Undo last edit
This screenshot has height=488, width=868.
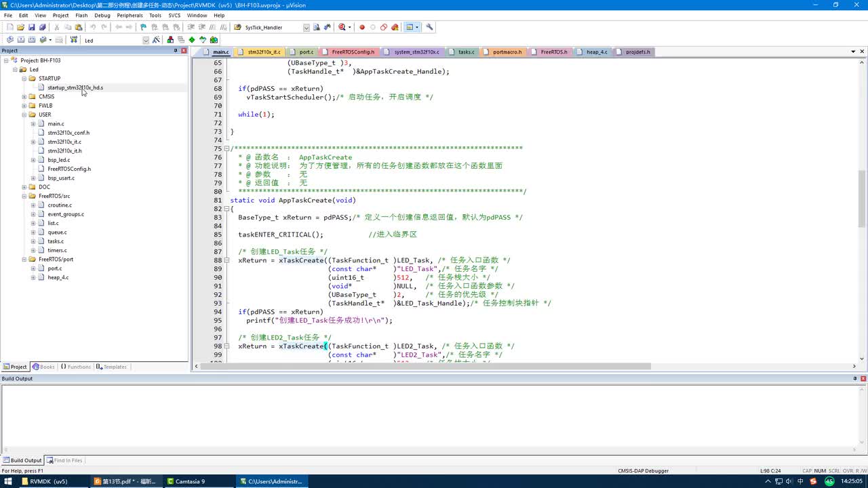pos(93,27)
